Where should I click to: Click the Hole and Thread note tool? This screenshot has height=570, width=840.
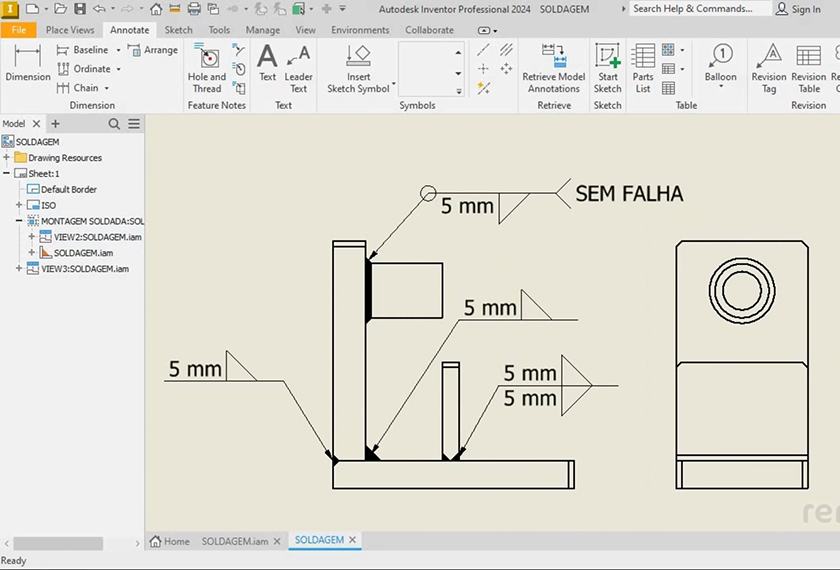pyautogui.click(x=207, y=67)
